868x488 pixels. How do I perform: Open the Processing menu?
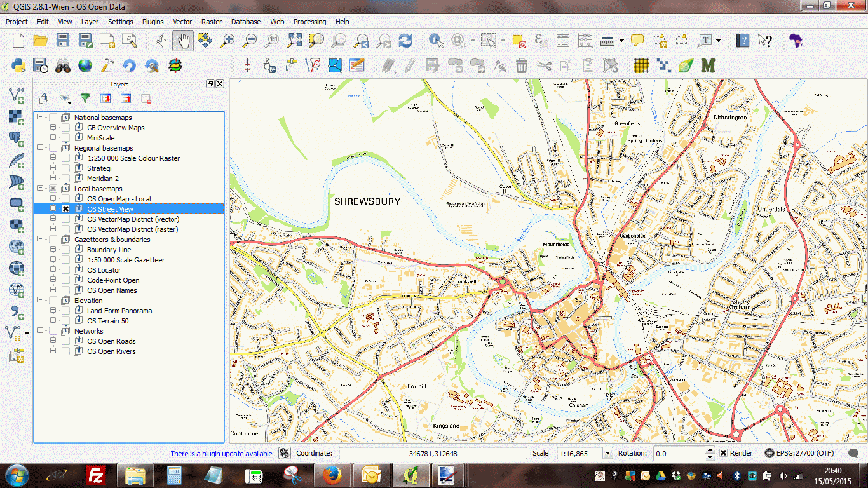tap(309, 22)
